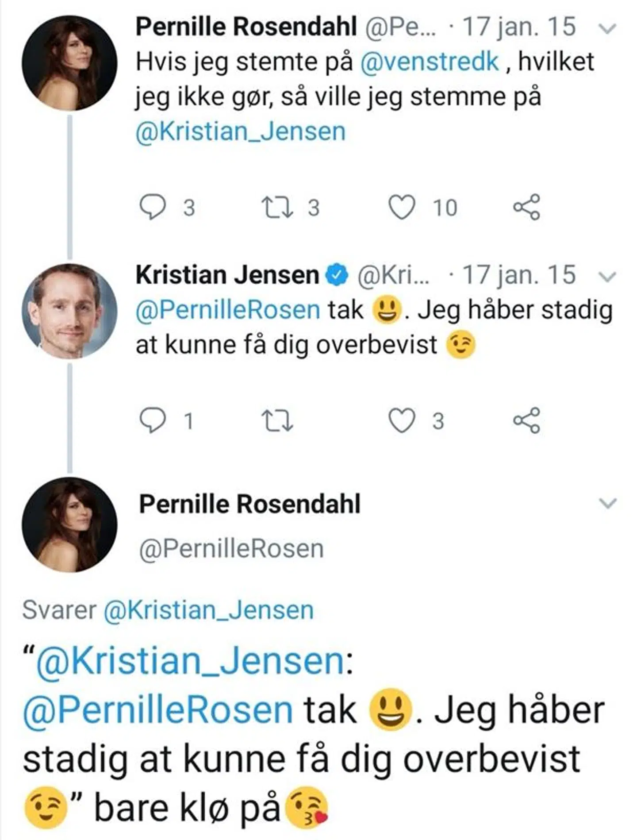Open Kristian Jensen's profile picture

point(69,311)
